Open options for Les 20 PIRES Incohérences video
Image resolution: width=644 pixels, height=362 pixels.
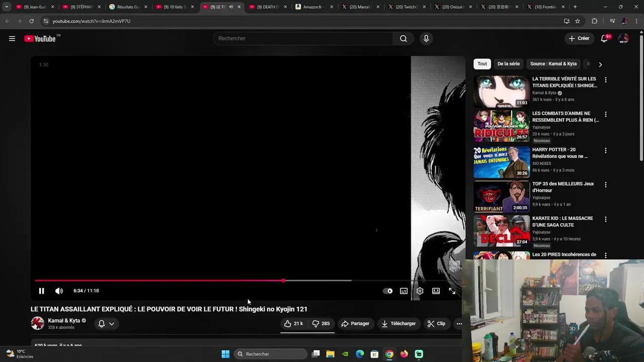(605, 256)
